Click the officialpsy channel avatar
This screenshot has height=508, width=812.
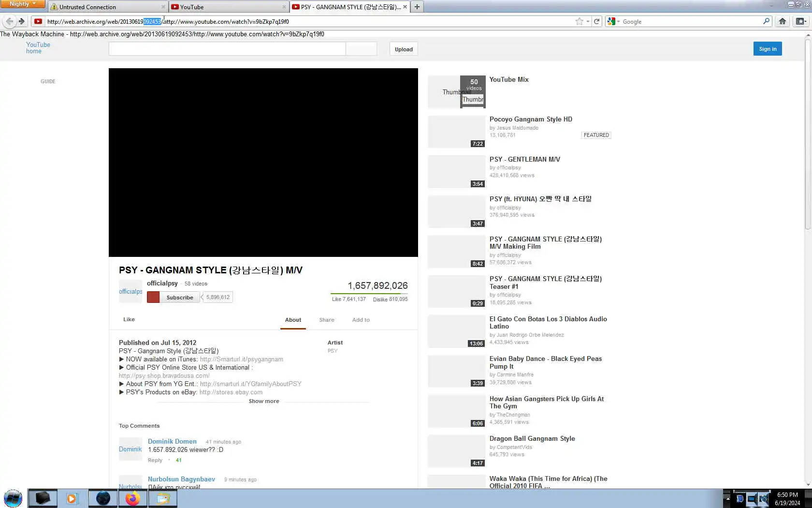coord(130,291)
